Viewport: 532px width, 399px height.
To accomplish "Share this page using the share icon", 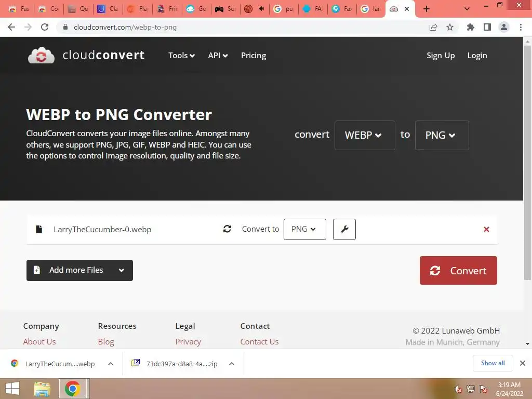I will [x=433, y=27].
